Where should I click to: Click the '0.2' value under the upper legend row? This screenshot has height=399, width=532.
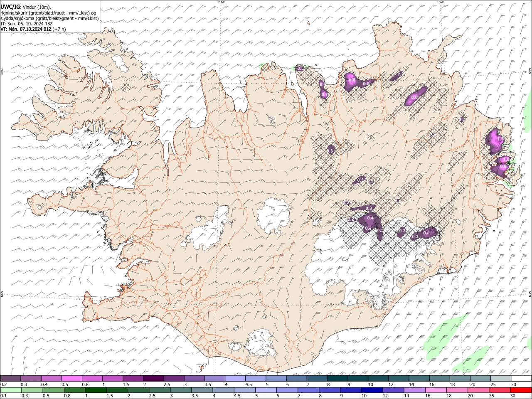3,384
